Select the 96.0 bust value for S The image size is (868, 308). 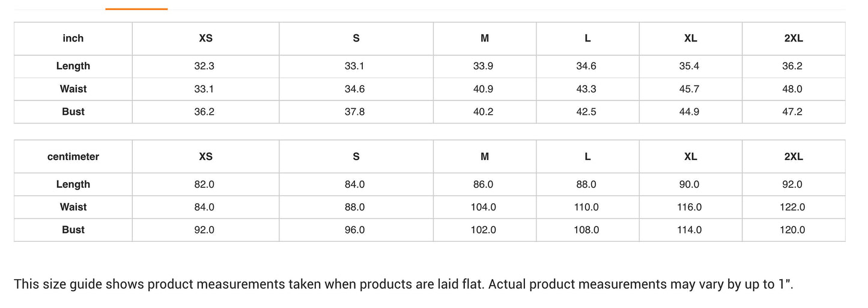[x=354, y=230]
